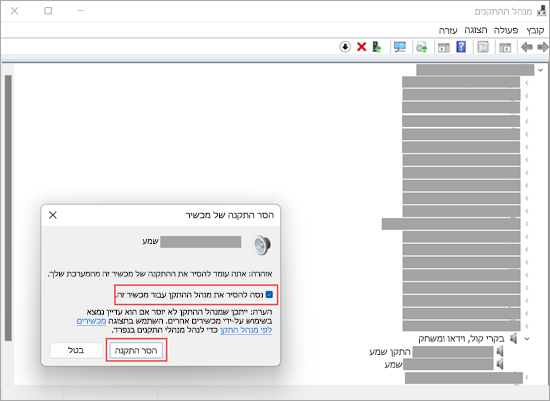
Task: Click the speaker icon in the uninstall dialog
Action: pyautogui.click(x=262, y=245)
